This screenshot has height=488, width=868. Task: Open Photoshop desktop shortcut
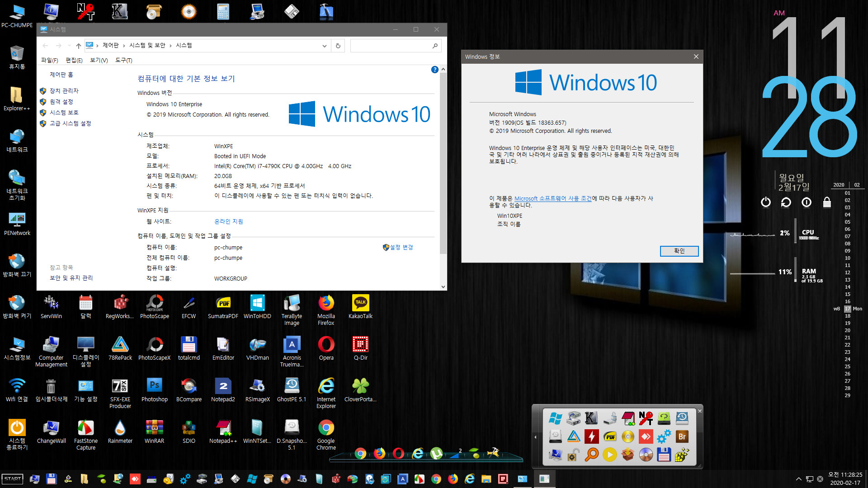(155, 390)
